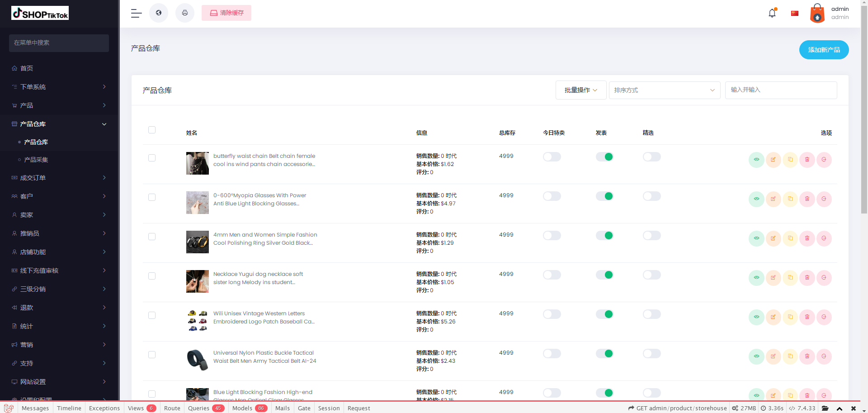Click the hamburger menu toggle icon
868x413 pixels.
click(x=136, y=13)
